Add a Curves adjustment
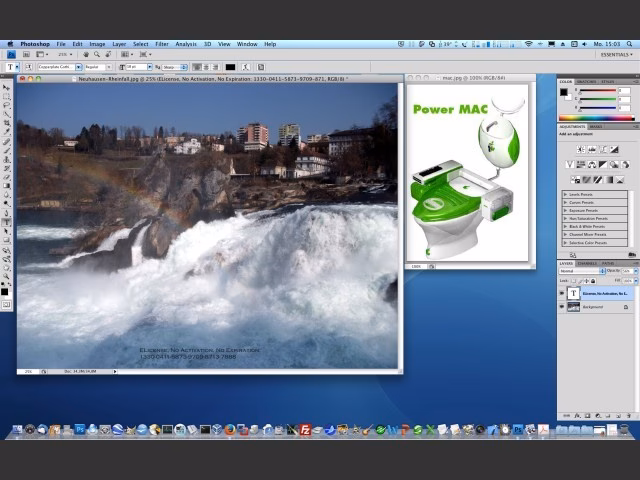The width and height of the screenshot is (640, 480). [603, 150]
